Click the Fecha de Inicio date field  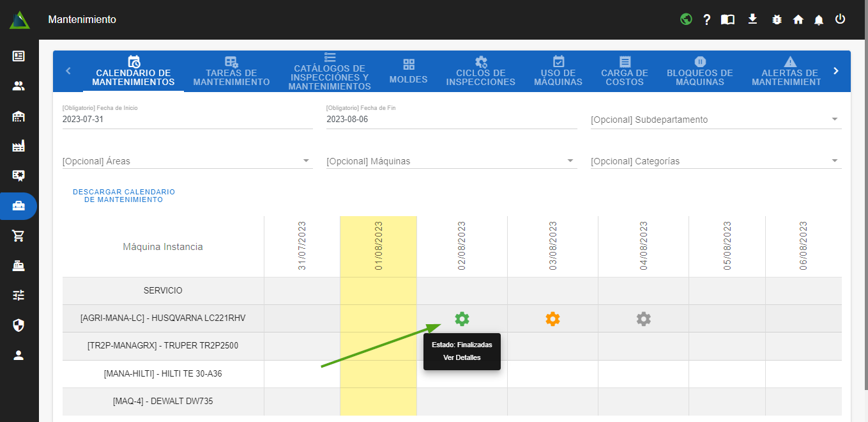(187, 119)
